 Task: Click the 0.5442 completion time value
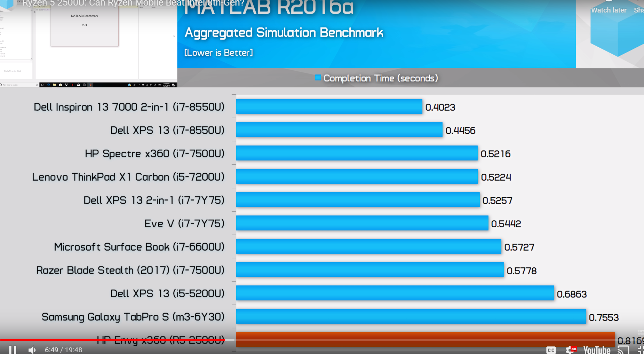point(506,224)
